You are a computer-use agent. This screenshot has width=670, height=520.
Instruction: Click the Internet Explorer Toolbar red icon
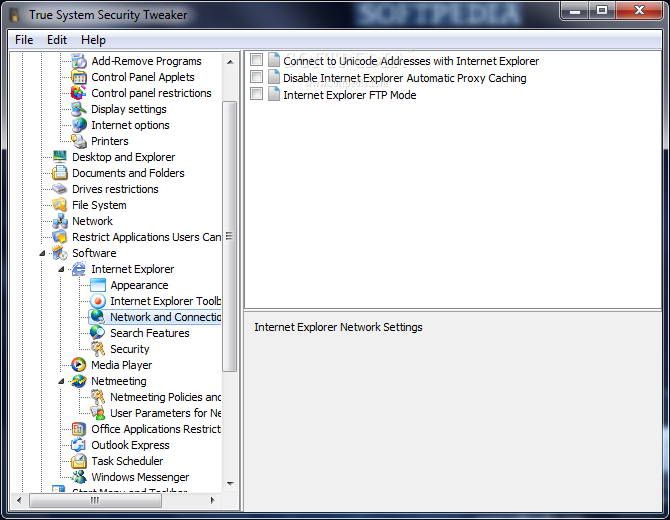tap(98, 301)
